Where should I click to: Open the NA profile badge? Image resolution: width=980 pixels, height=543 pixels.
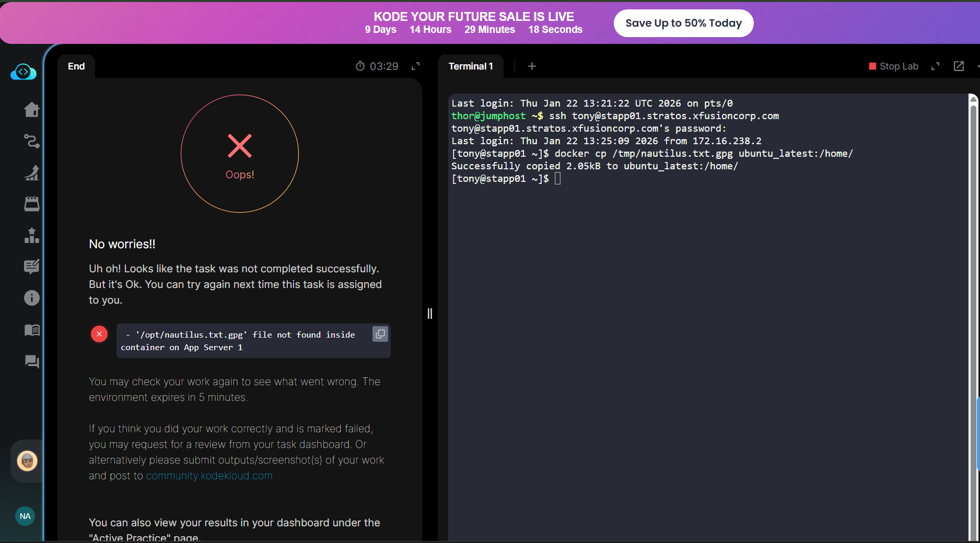pos(25,516)
